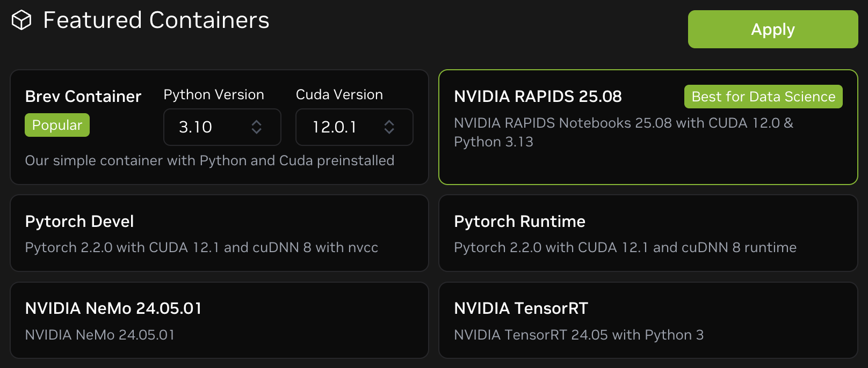
Task: Select the Brev Container title
Action: [x=83, y=97]
